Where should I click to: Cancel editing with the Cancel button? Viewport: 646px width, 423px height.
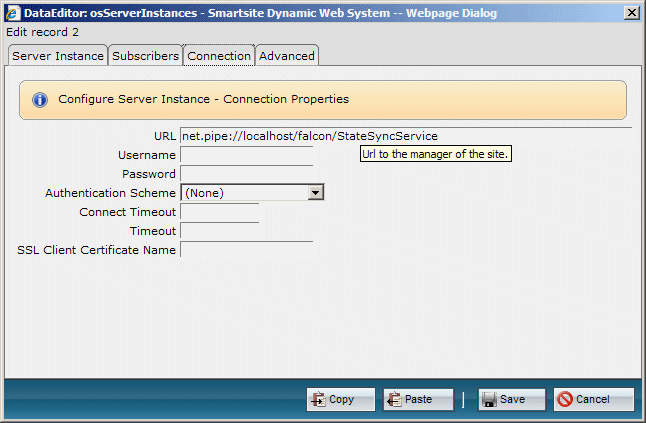pyautogui.click(x=593, y=399)
